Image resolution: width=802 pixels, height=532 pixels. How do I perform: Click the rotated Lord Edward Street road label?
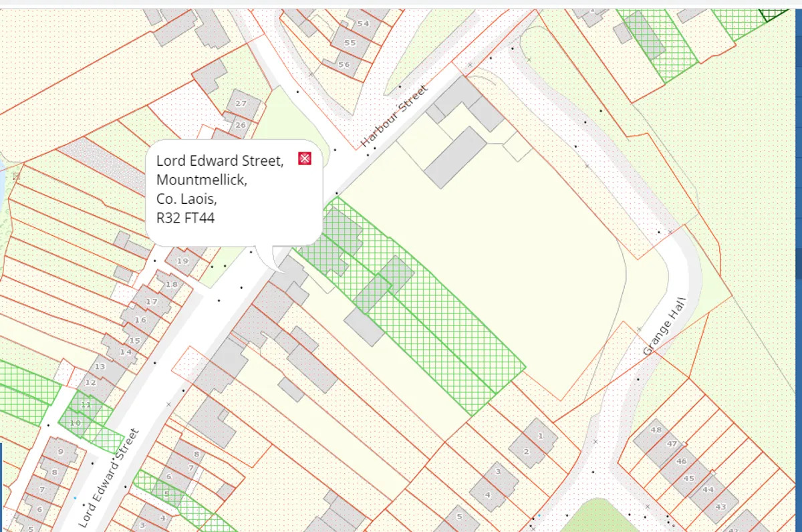click(x=108, y=478)
